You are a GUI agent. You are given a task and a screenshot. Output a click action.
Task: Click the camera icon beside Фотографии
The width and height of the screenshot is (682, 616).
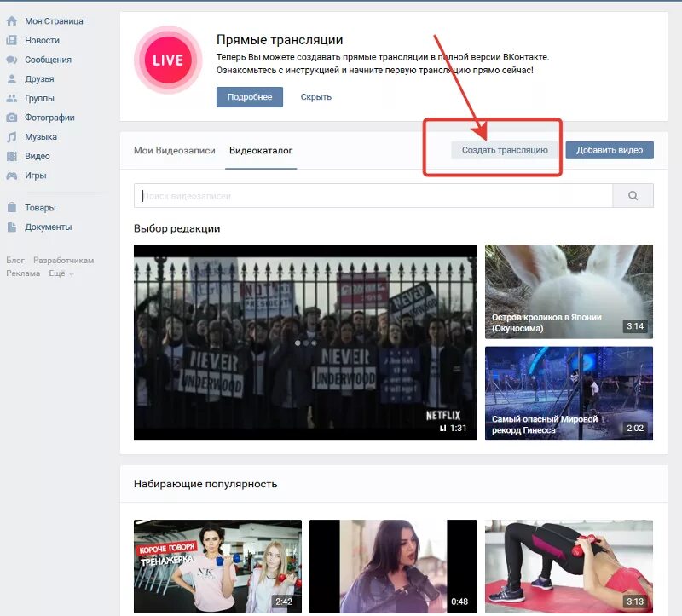[x=12, y=118]
